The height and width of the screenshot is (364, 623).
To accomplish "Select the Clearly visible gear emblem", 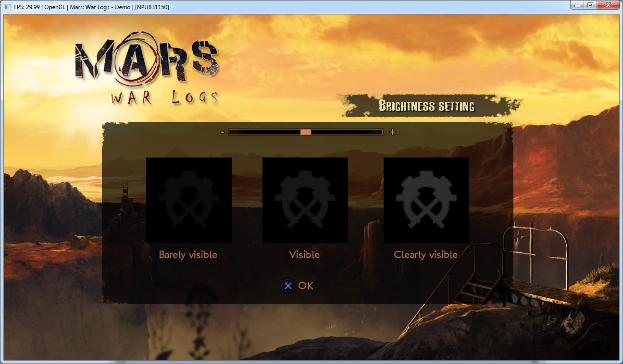I will pyautogui.click(x=426, y=200).
